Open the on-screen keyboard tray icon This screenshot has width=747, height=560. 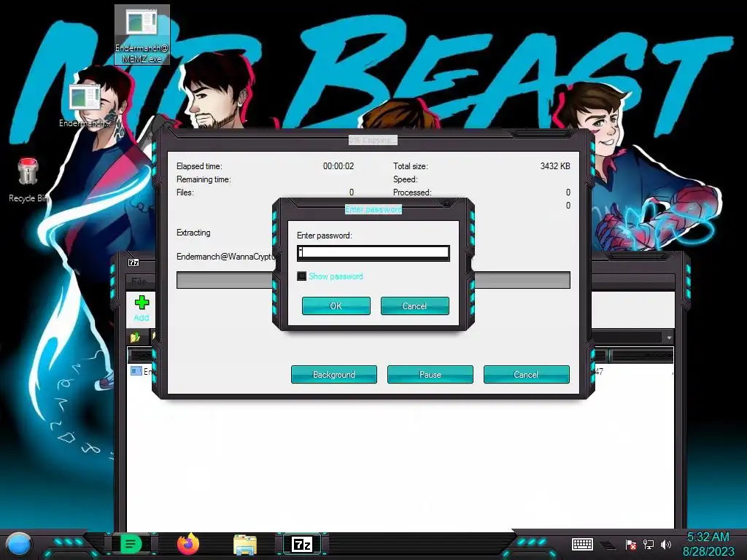pos(582,544)
